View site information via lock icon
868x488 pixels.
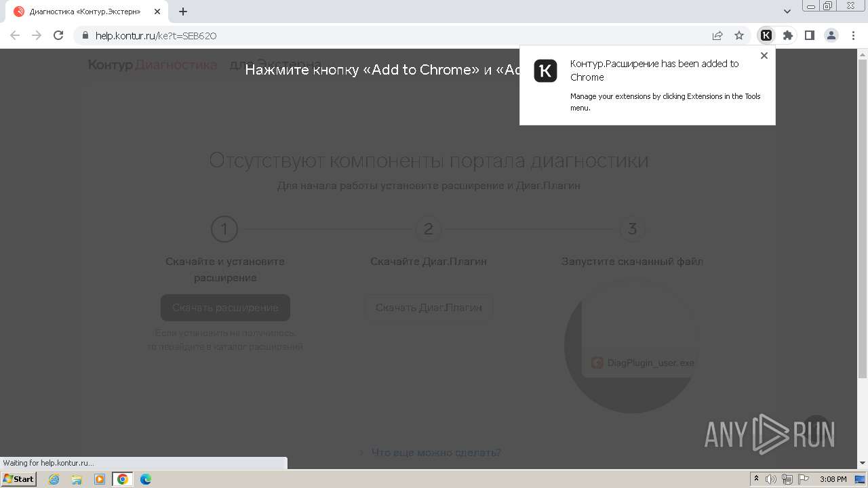tap(85, 35)
